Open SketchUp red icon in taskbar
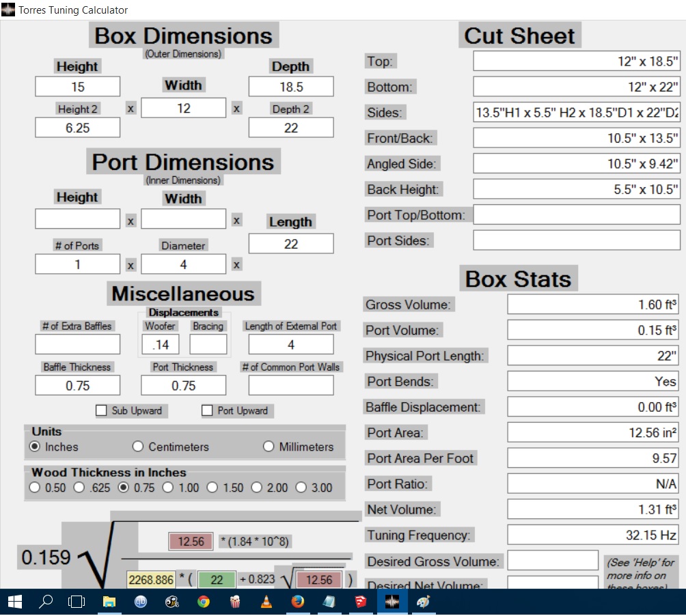This screenshot has width=686, height=616. coord(360,602)
